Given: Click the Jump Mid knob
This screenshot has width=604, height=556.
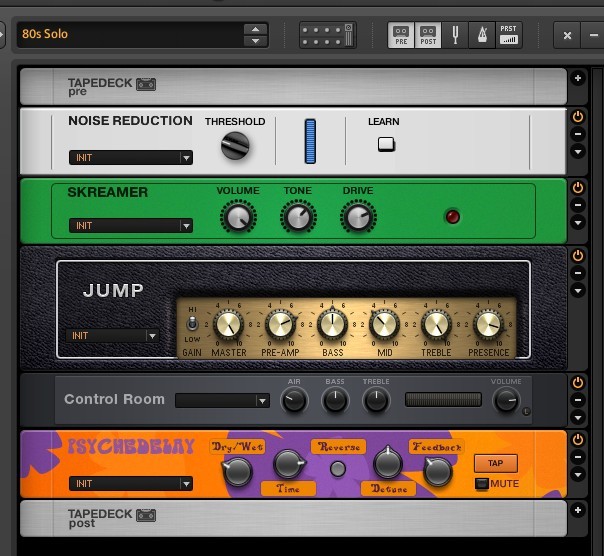Looking at the screenshot, I should [x=384, y=324].
